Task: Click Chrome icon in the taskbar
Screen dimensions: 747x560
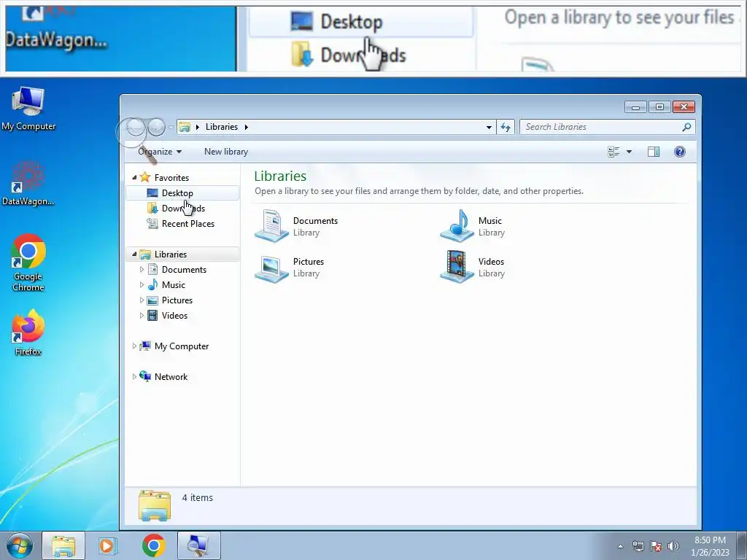Action: [153, 545]
